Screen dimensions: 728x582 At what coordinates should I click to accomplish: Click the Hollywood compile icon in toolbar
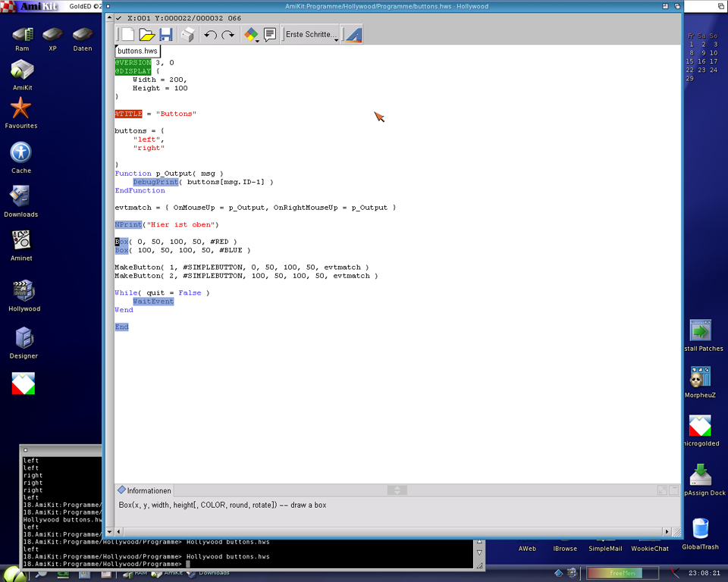point(353,35)
